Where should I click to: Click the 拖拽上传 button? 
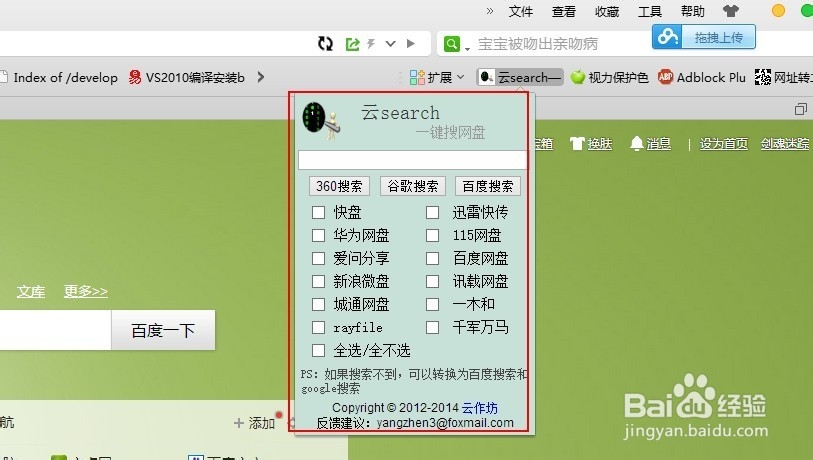pyautogui.click(x=719, y=37)
